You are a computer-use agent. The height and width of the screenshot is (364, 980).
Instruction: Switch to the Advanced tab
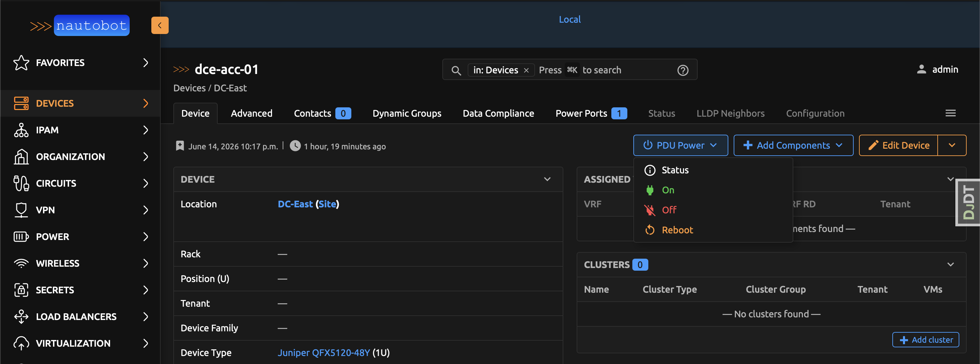point(251,113)
